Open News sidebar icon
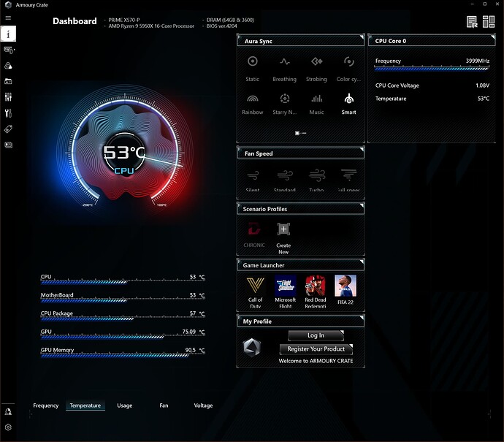 (8, 145)
